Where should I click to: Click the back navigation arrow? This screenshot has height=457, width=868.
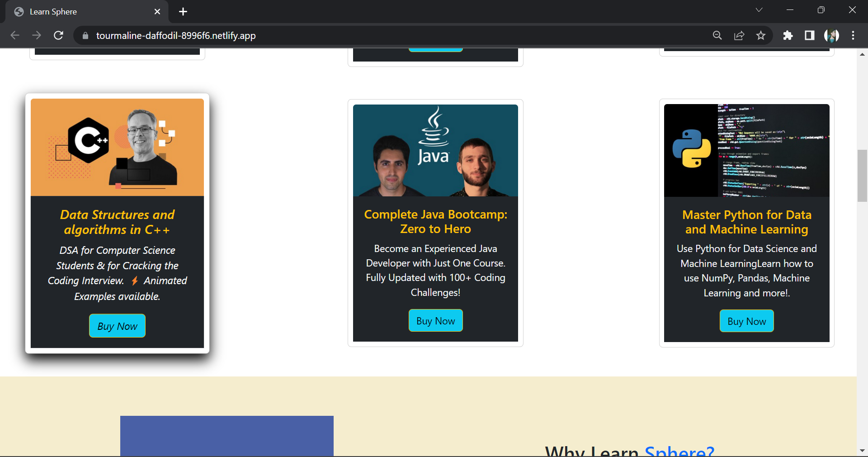(x=15, y=35)
